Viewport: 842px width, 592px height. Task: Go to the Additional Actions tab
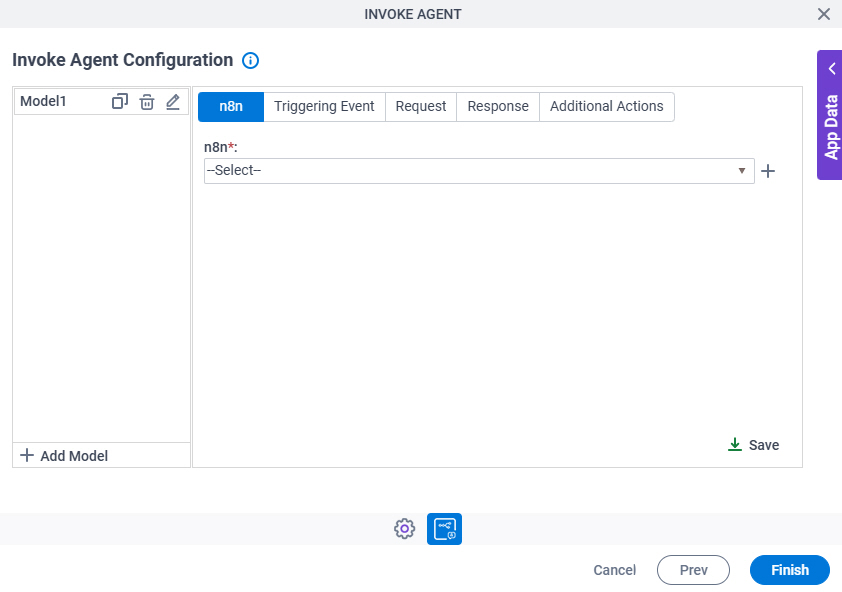(607, 106)
